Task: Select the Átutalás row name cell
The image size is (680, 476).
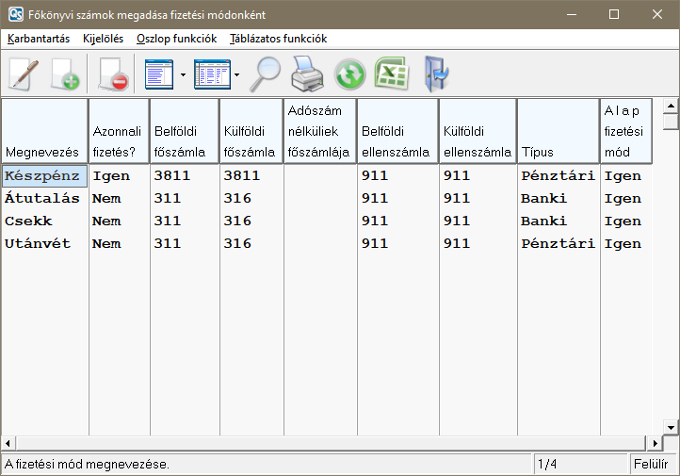Action: (x=44, y=198)
